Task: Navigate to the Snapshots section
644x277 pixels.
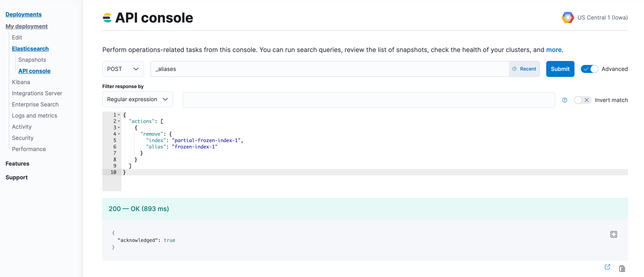Action: tap(32, 60)
